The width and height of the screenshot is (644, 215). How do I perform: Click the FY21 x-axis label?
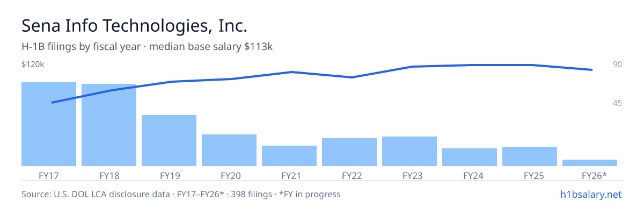tap(289, 176)
